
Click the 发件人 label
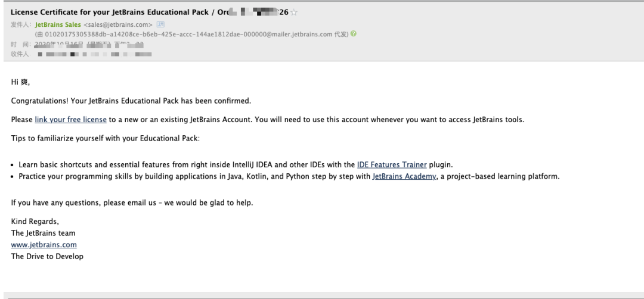[20, 24]
